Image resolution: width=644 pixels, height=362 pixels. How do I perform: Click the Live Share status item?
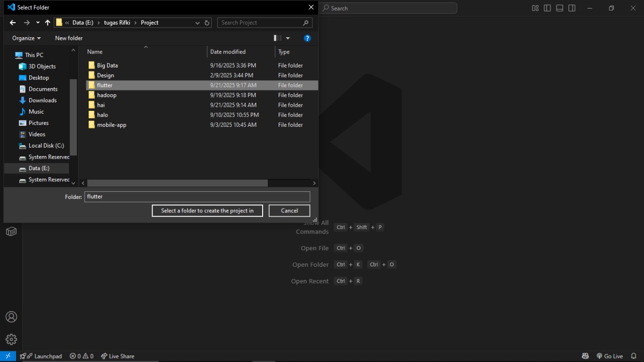tap(118, 356)
